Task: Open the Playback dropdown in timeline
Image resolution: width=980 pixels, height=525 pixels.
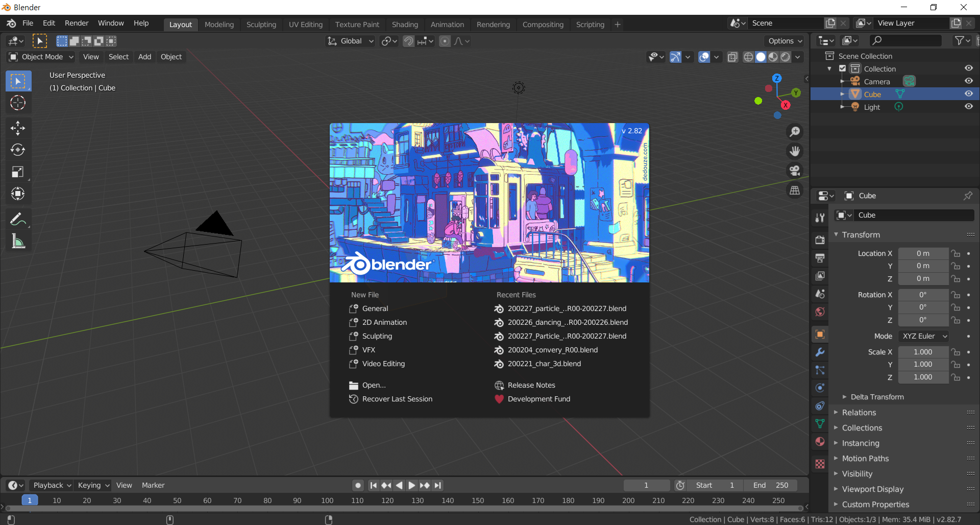Action: tap(52, 485)
